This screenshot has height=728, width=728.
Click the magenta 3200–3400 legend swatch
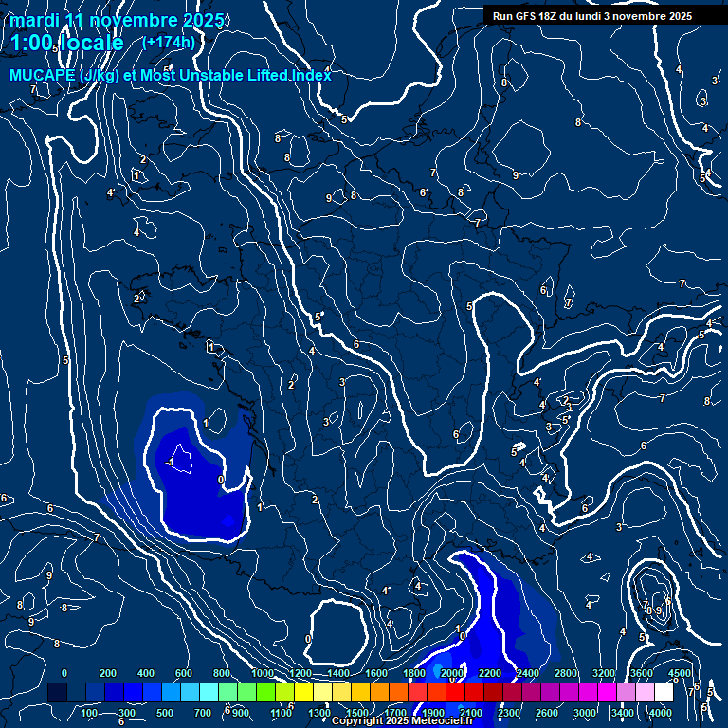(607, 692)
